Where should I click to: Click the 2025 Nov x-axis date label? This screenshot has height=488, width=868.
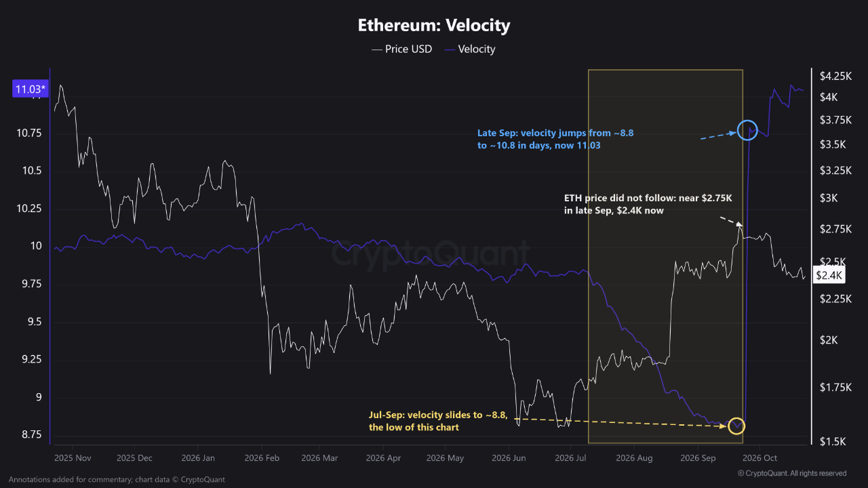(71, 458)
